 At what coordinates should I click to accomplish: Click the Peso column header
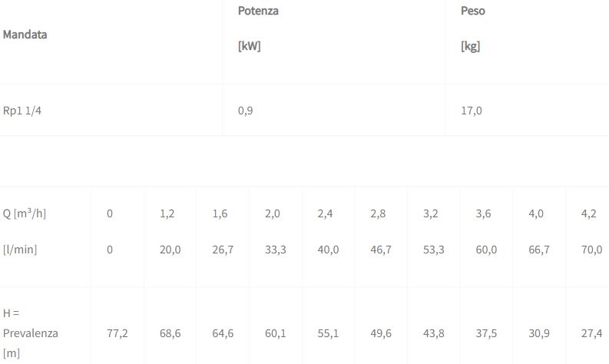[x=472, y=11]
